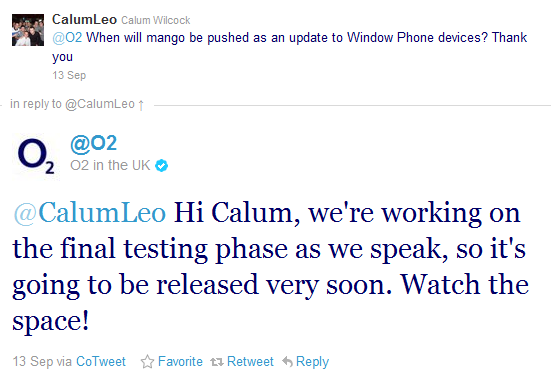Click the Reply arrow icon
The image size is (551, 376).
point(287,362)
